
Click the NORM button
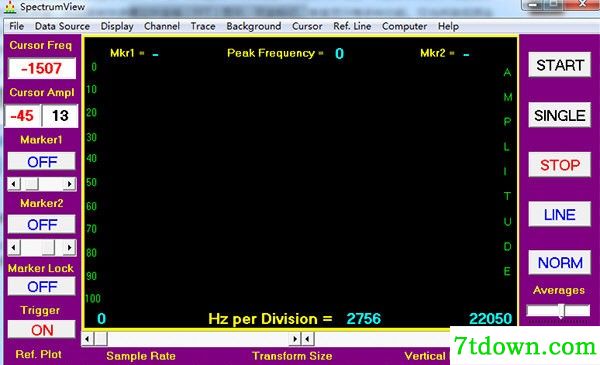pyautogui.click(x=560, y=263)
